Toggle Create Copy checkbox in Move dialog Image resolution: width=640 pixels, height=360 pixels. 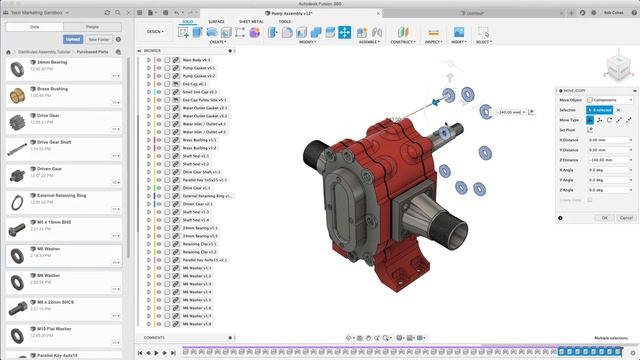pos(590,200)
